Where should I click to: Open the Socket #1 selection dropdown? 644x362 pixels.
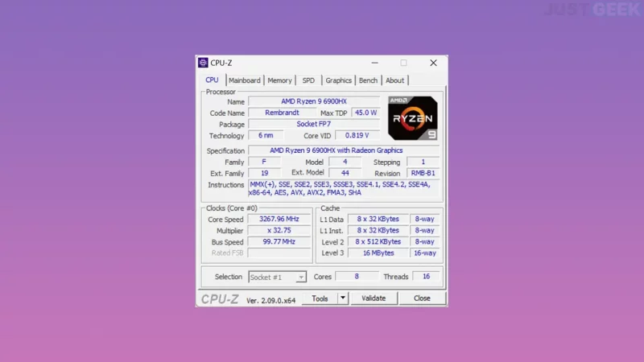277,277
